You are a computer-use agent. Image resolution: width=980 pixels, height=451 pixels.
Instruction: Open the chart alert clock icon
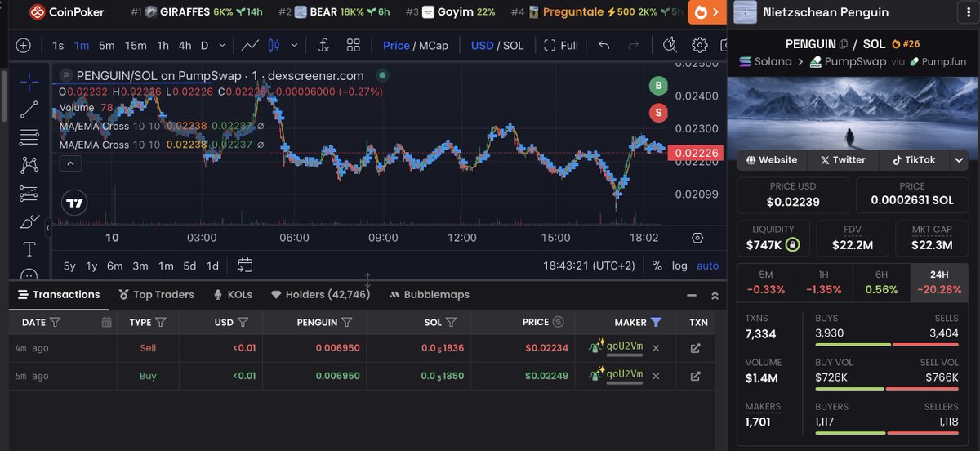670,45
